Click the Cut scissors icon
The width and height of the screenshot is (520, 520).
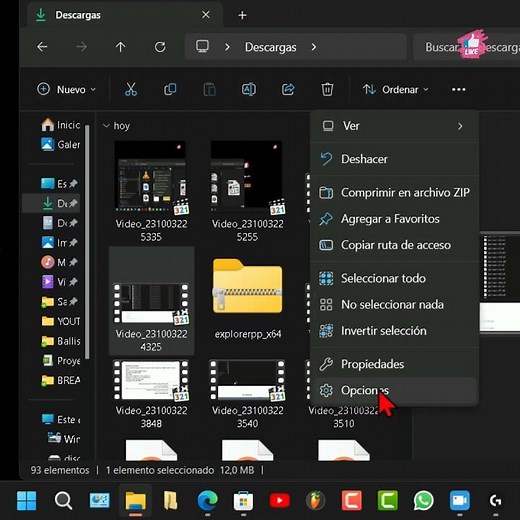coord(131,89)
